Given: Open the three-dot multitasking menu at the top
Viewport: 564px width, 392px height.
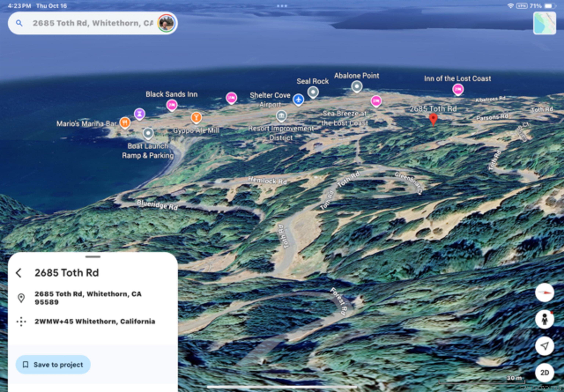Looking at the screenshot, I should click(x=282, y=6).
